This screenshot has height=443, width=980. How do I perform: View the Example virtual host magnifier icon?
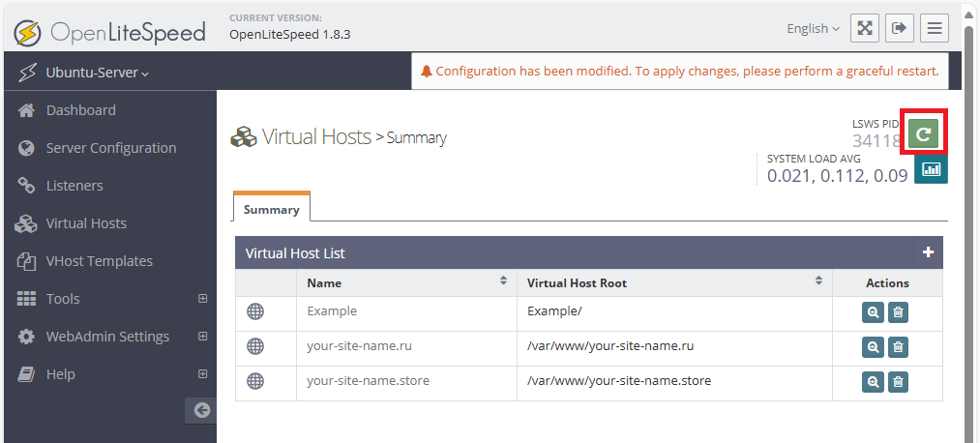click(x=874, y=312)
